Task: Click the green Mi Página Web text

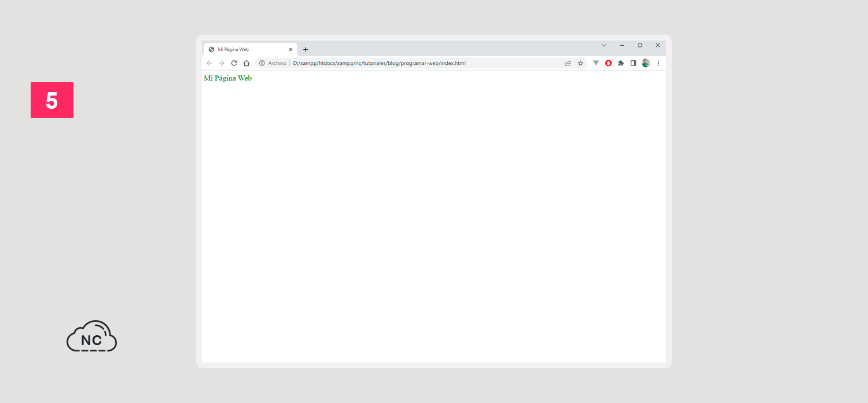Action: pyautogui.click(x=228, y=78)
